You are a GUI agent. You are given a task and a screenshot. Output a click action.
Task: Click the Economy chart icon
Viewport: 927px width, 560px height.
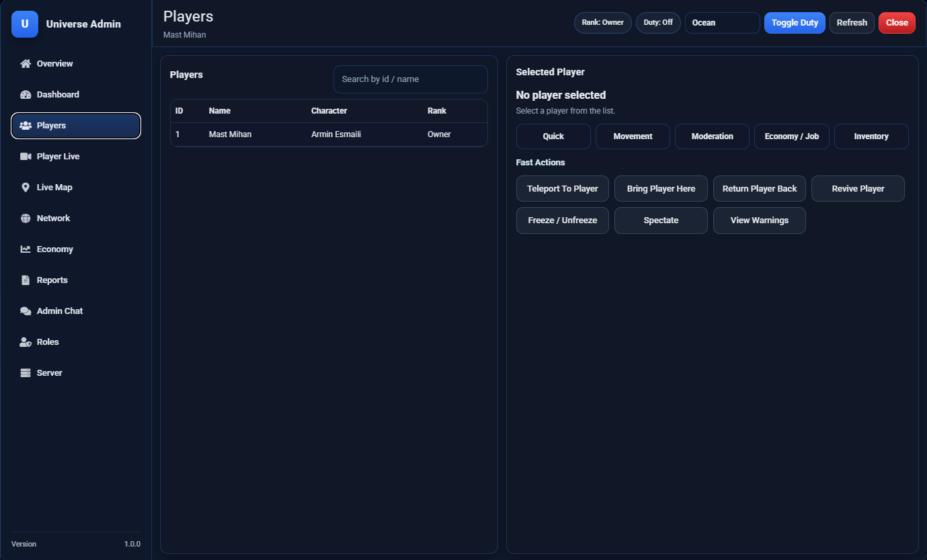coord(26,249)
